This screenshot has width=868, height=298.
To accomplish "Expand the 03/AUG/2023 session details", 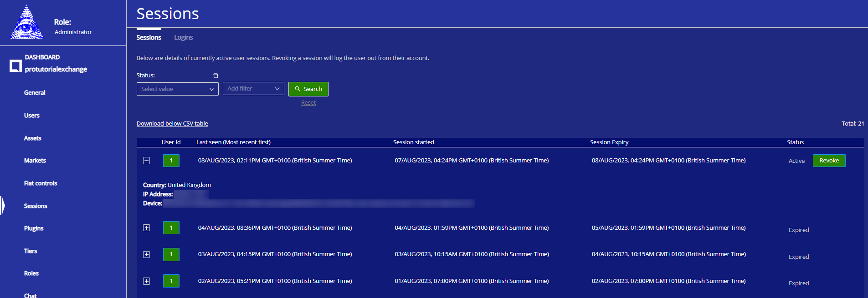I will coord(147,254).
